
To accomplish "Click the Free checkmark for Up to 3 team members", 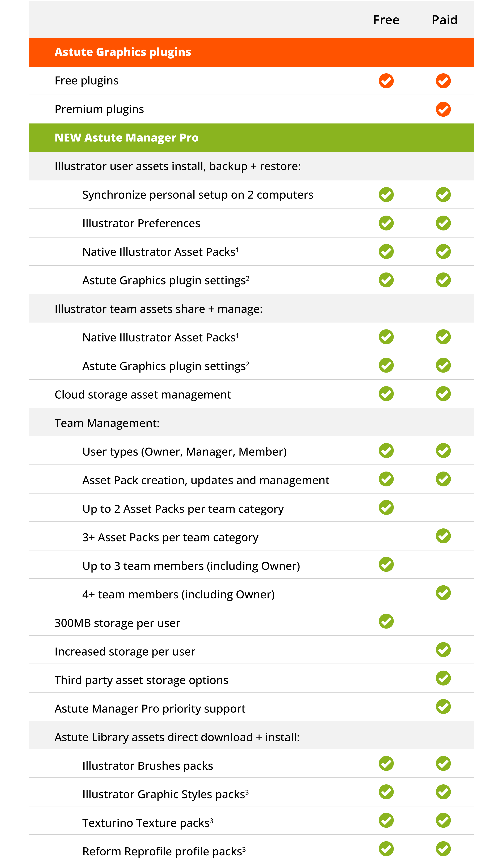I will click(x=386, y=565).
